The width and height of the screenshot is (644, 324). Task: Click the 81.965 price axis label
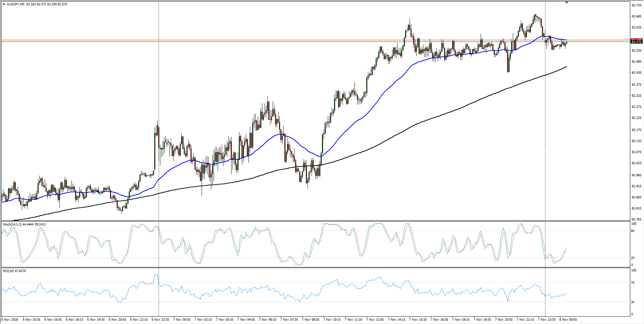click(x=636, y=175)
